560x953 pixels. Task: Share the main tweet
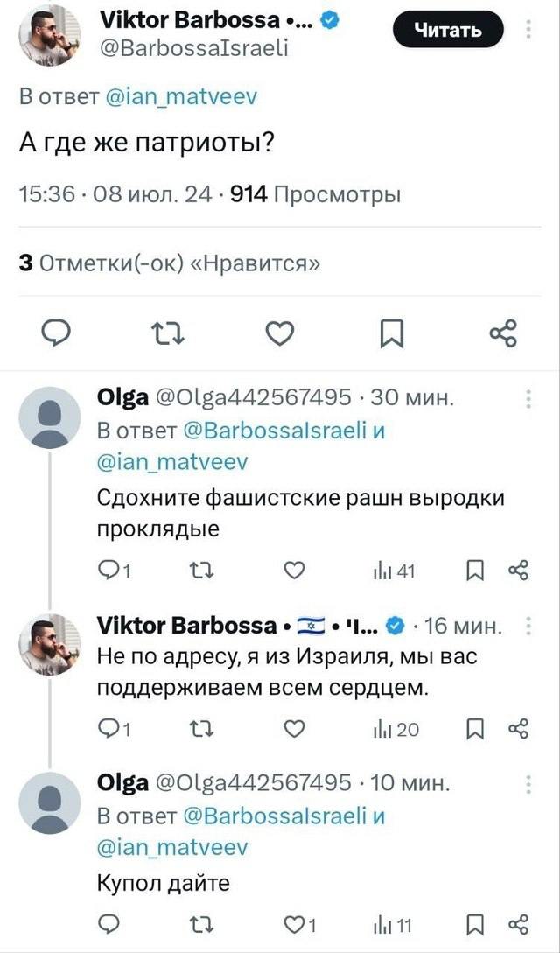click(x=503, y=333)
